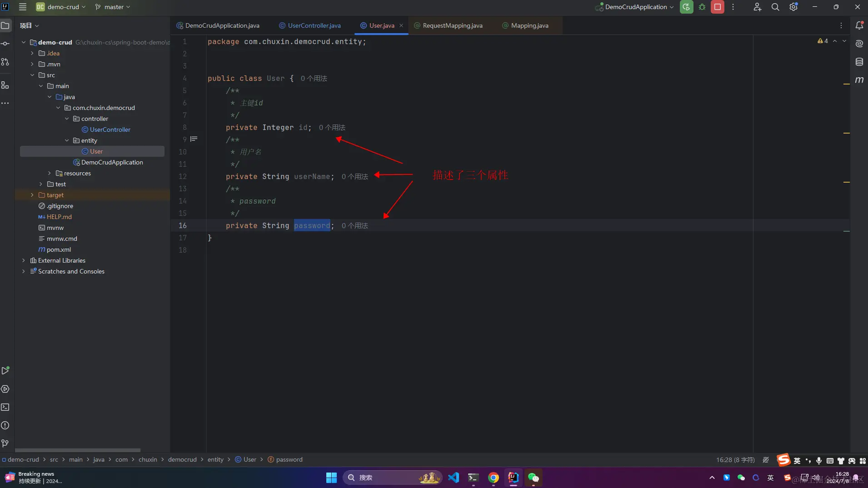
Task: Open Code With Me icon
Action: [757, 7]
